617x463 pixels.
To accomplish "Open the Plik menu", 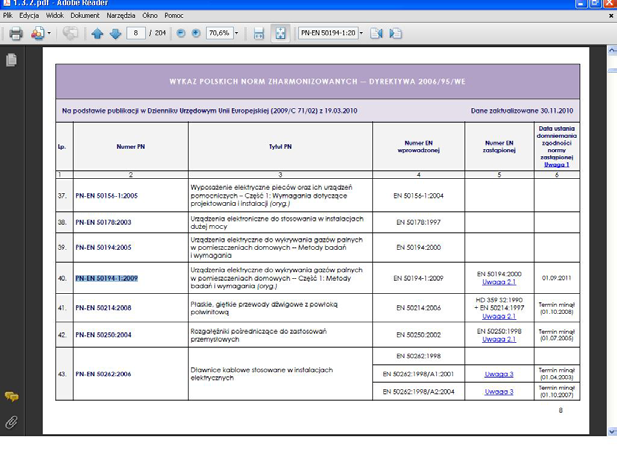I will pos(7,16).
